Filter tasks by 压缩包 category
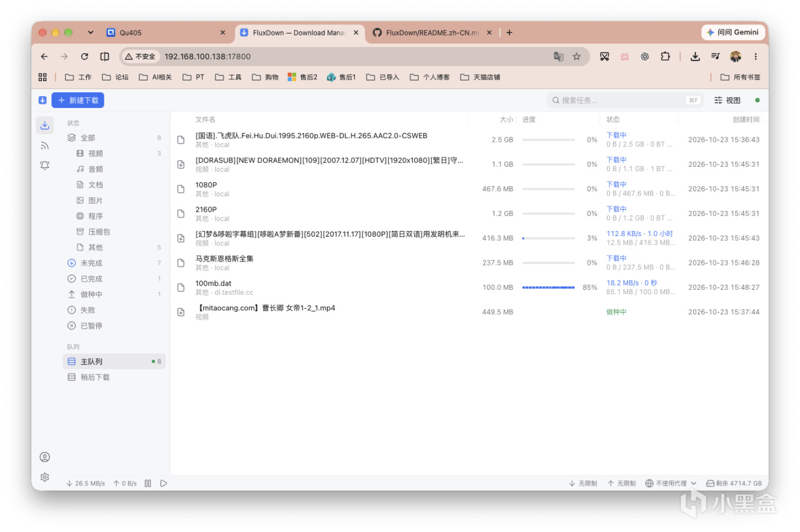 click(114, 232)
